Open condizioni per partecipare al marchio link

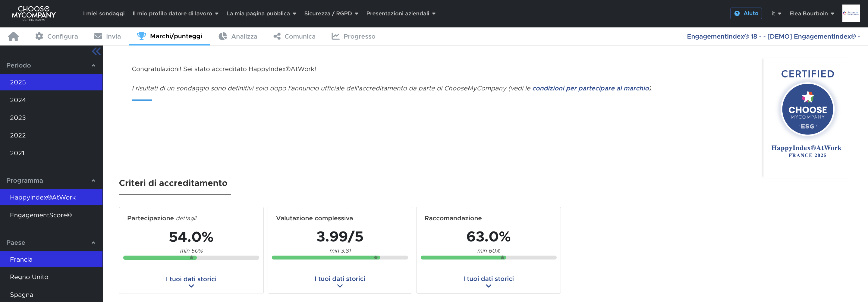click(590, 88)
